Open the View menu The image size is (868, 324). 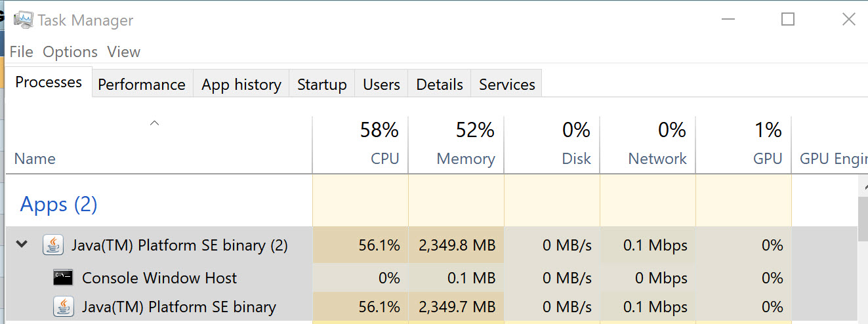[123, 52]
